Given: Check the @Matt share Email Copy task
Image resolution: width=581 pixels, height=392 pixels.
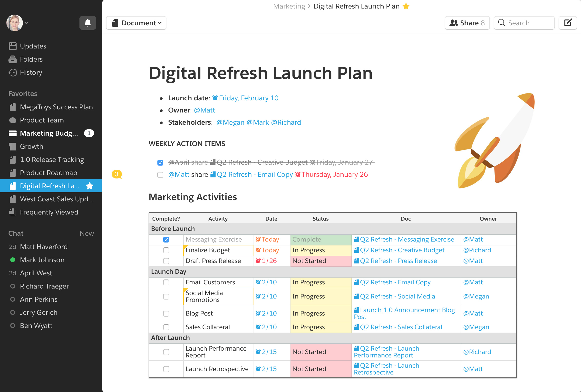Looking at the screenshot, I should [x=160, y=175].
